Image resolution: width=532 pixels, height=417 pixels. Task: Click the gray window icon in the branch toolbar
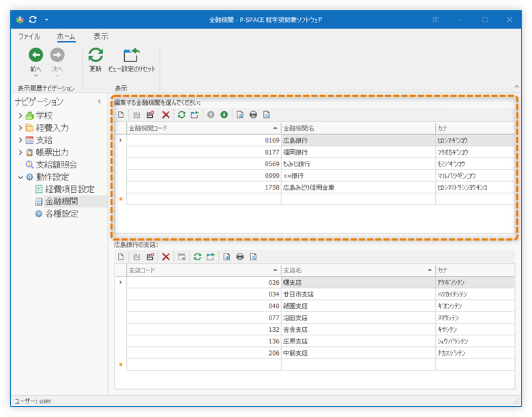pyautogui.click(x=181, y=257)
